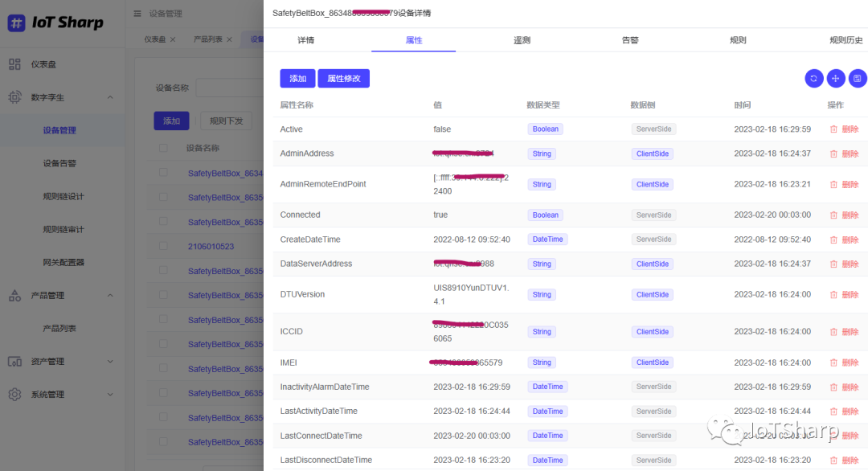Open the 告警 tab in device details
Viewport: 868px width, 471px height.
[x=630, y=40]
